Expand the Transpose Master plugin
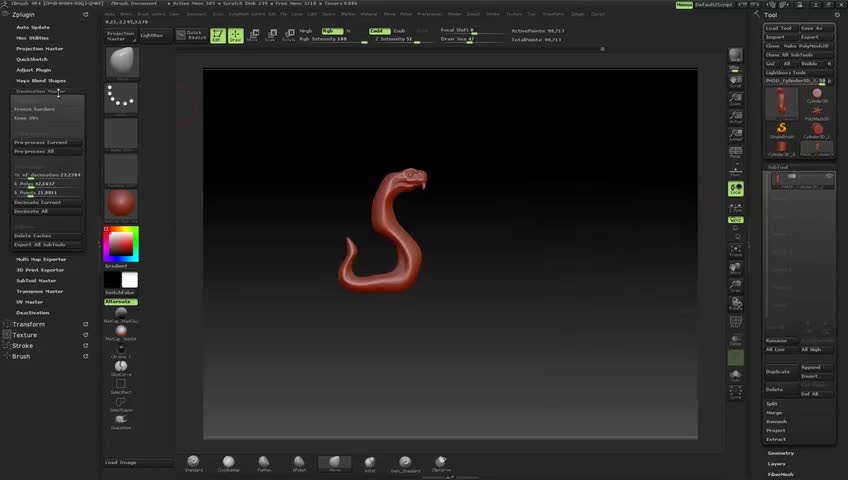Image resolution: width=848 pixels, height=480 pixels. (39, 291)
